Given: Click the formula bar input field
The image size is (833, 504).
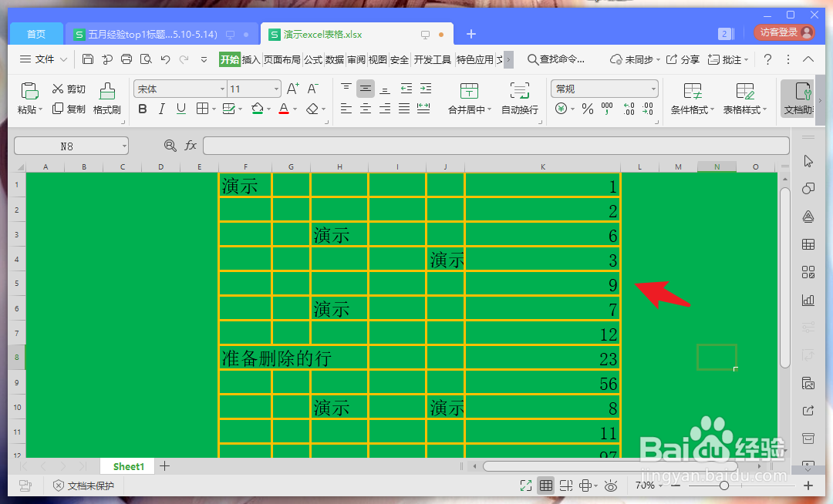Looking at the screenshot, I should [496, 146].
